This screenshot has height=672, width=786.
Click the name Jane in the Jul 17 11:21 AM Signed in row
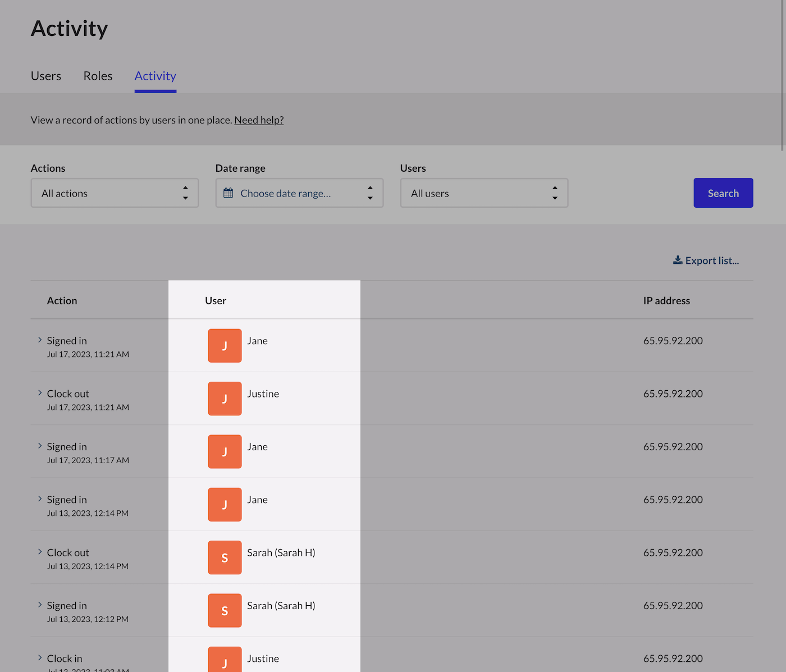[257, 341]
